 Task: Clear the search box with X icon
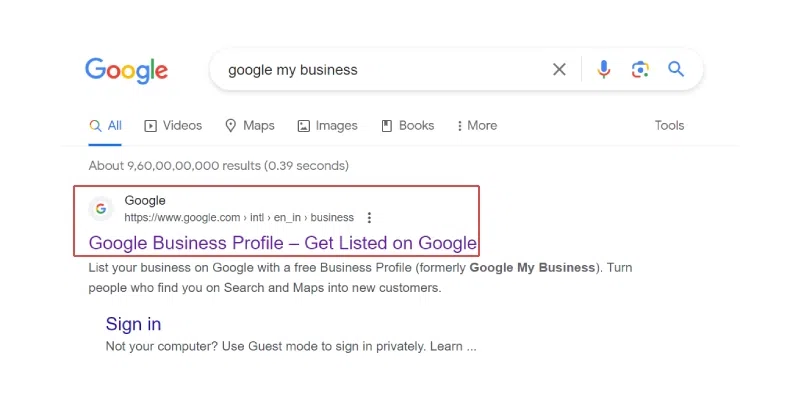[x=559, y=69]
